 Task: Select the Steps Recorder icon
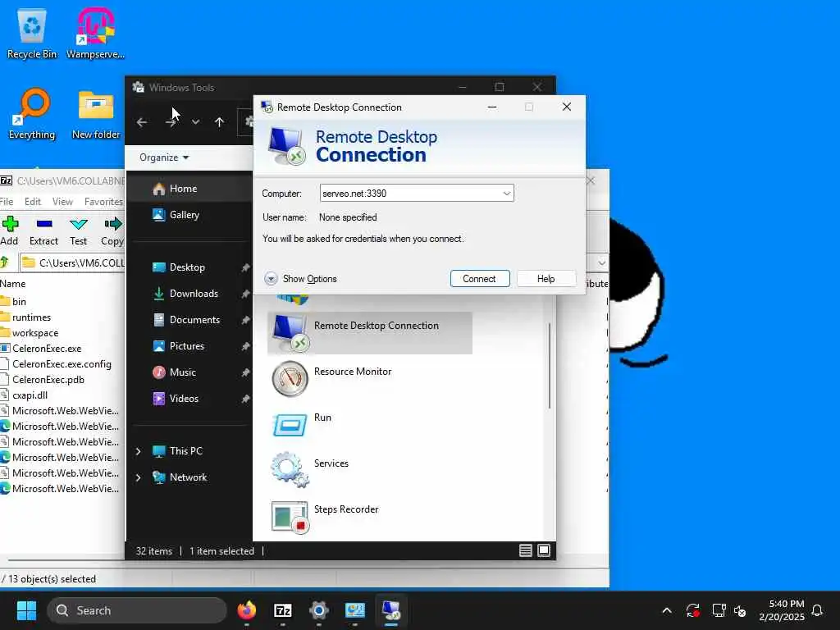click(x=290, y=517)
